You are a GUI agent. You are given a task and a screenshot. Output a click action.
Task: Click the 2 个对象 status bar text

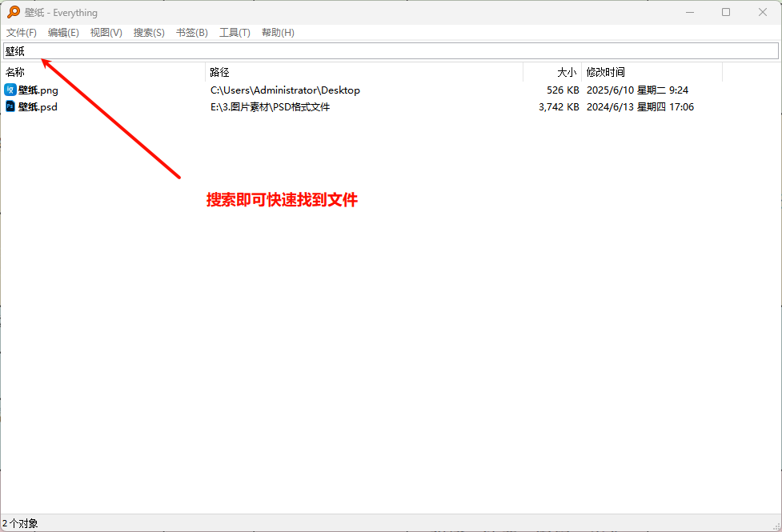[x=20, y=523]
